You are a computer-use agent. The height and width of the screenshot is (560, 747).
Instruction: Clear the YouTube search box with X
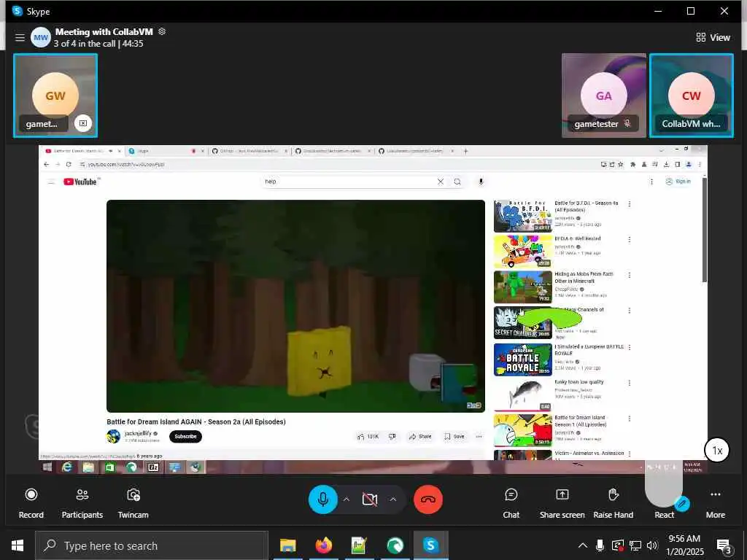440,182
